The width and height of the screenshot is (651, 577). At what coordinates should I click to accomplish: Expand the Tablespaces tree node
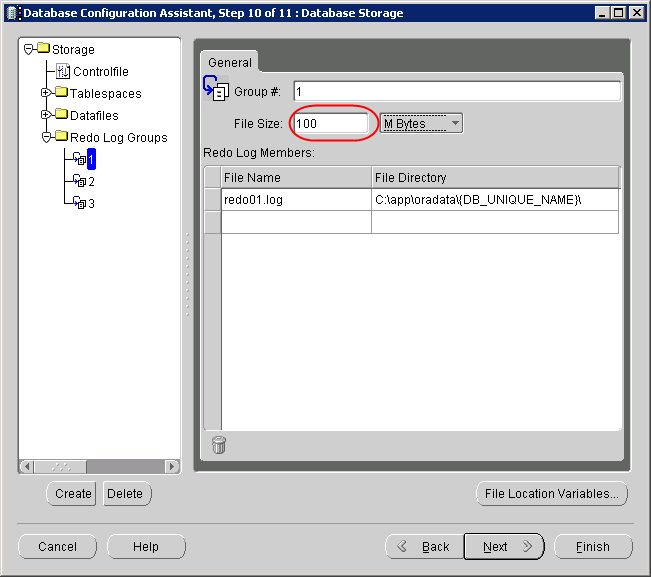click(46, 93)
